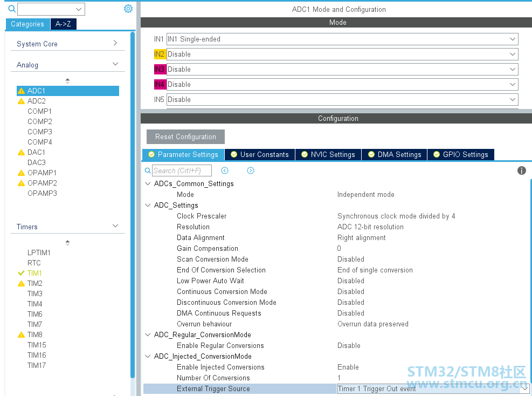Click the Analog list sort arrows
532x396 pixels.
(67, 81)
